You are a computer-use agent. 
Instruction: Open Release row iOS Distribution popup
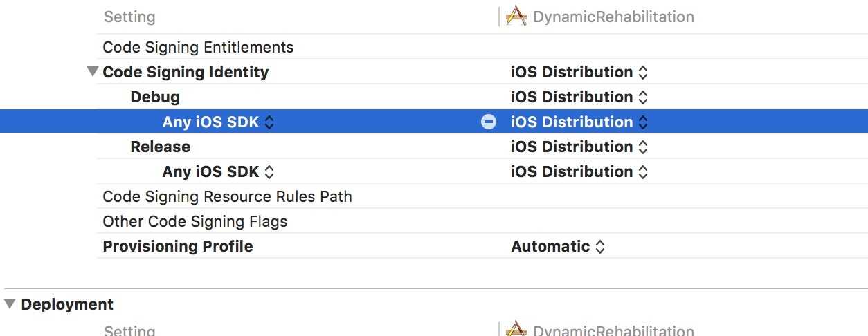pyautogui.click(x=579, y=147)
